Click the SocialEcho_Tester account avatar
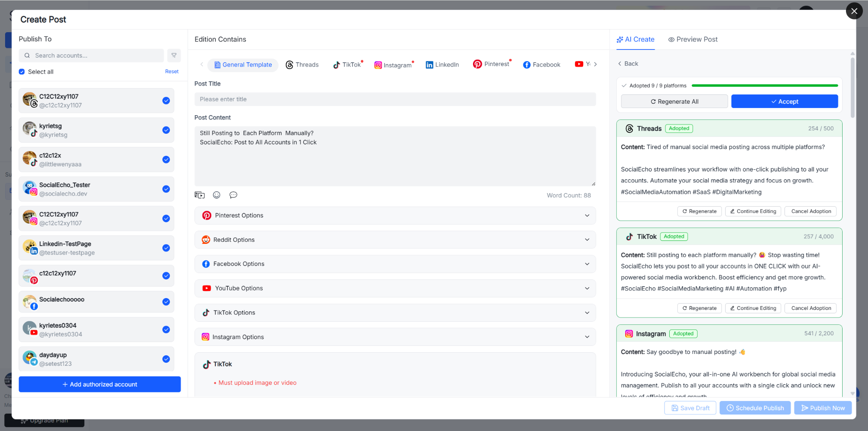 tap(30, 188)
